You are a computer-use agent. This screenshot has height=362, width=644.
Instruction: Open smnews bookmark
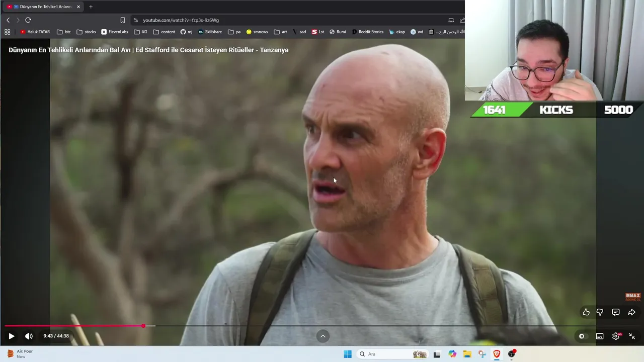pyautogui.click(x=257, y=32)
